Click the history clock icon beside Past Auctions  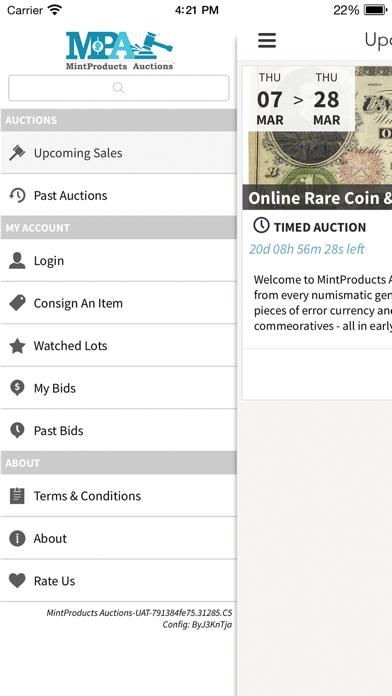point(17,195)
